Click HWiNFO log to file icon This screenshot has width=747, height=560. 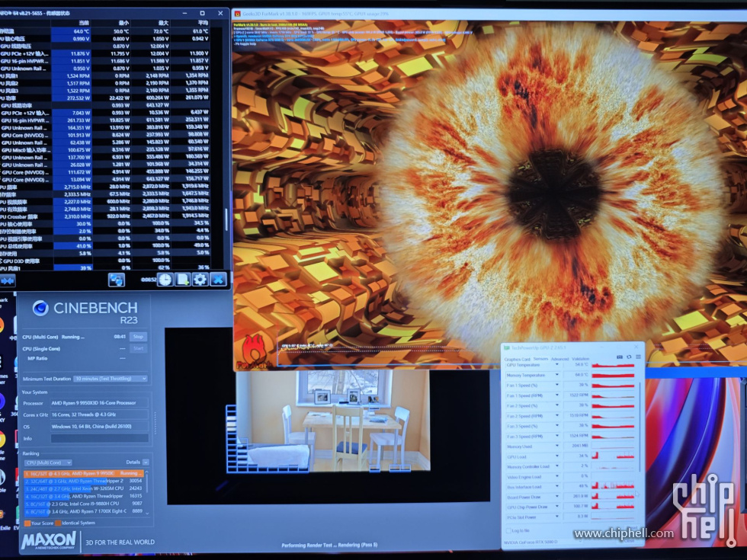(x=183, y=280)
